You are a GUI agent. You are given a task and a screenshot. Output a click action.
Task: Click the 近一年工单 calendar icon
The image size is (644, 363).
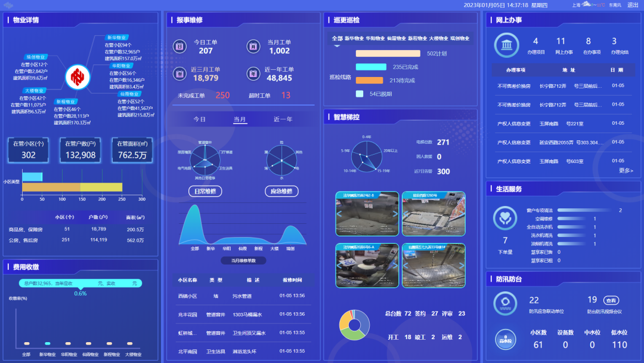click(x=253, y=73)
